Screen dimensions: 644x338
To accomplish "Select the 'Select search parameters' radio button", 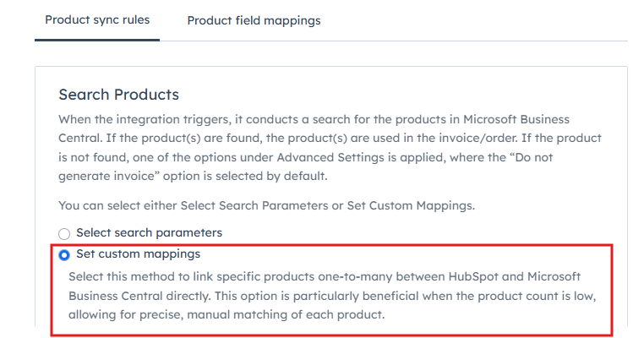I will click(64, 234).
